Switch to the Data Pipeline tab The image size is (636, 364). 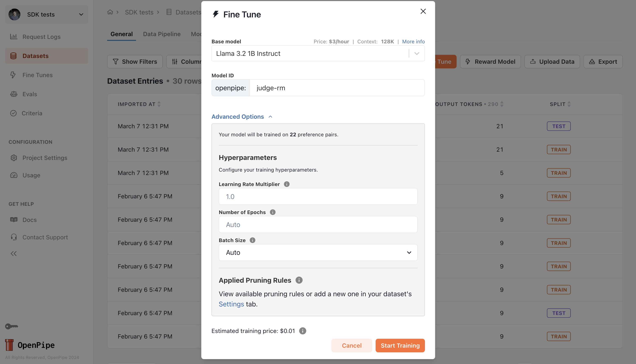[x=162, y=34]
